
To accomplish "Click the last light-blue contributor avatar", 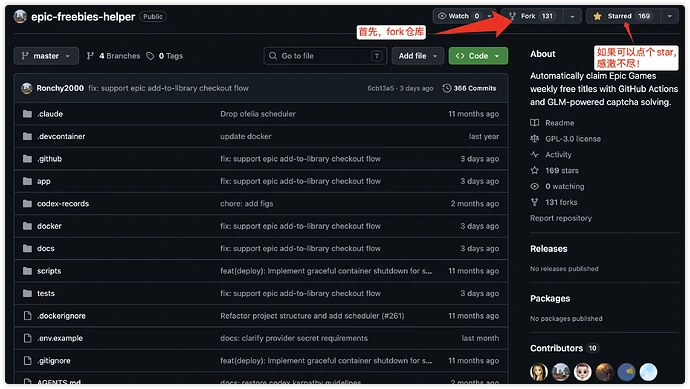I will coord(648,372).
